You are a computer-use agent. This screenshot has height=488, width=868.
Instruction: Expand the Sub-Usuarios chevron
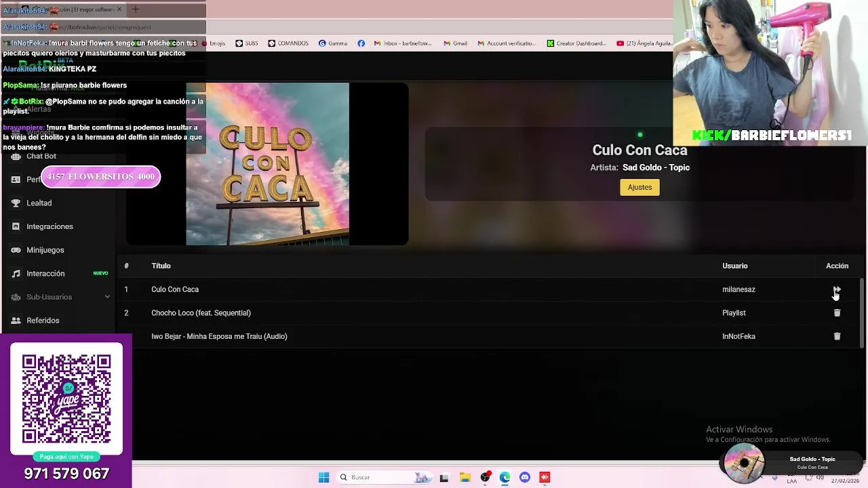click(107, 297)
